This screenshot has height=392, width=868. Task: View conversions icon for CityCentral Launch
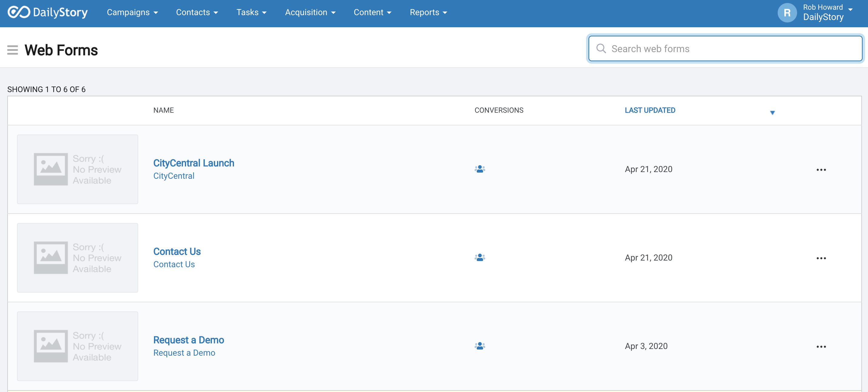pos(479,169)
